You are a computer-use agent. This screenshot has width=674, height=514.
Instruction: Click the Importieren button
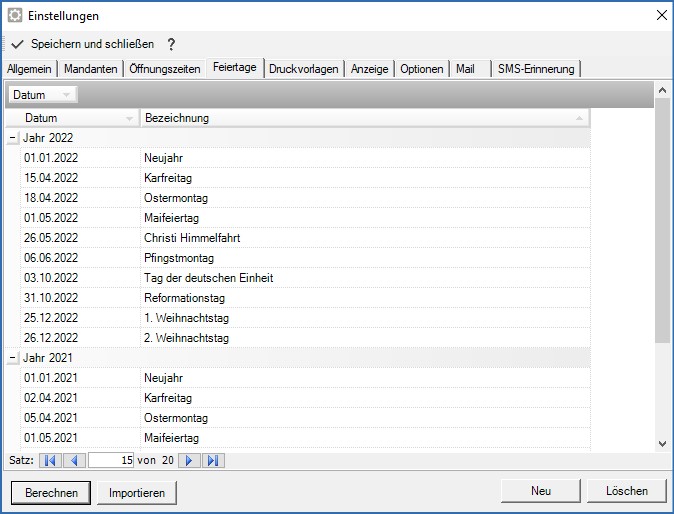138,492
